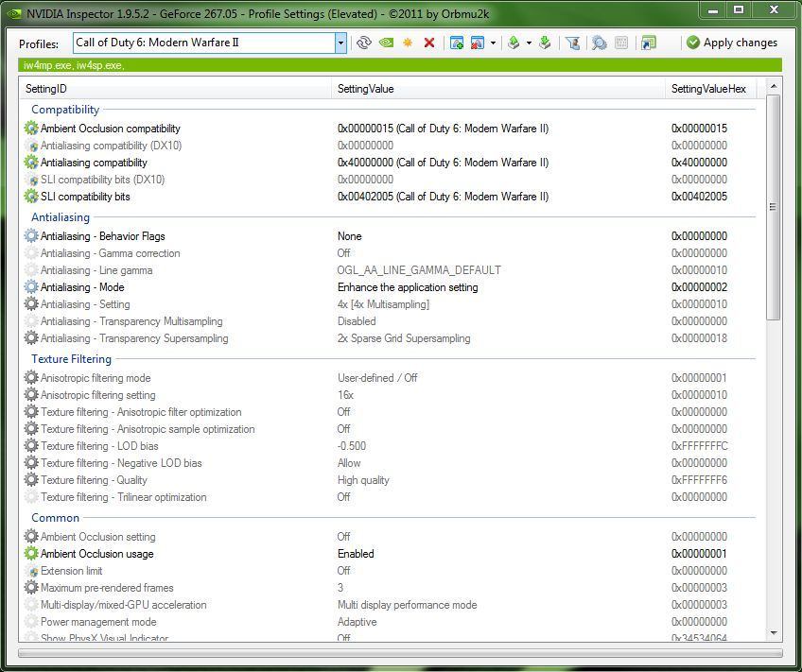Click the gear icon beside Antialiasing compatibility
This screenshot has height=672, width=802.
[x=31, y=163]
